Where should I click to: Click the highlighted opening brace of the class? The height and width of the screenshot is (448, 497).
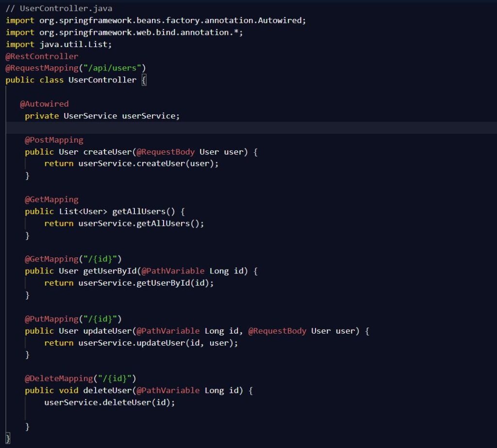tap(144, 80)
